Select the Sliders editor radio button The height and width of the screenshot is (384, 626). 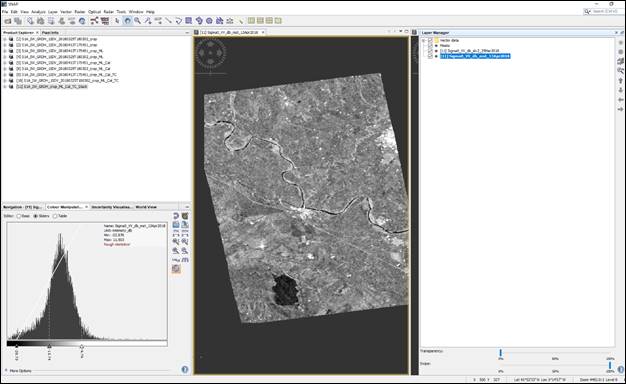click(x=36, y=216)
